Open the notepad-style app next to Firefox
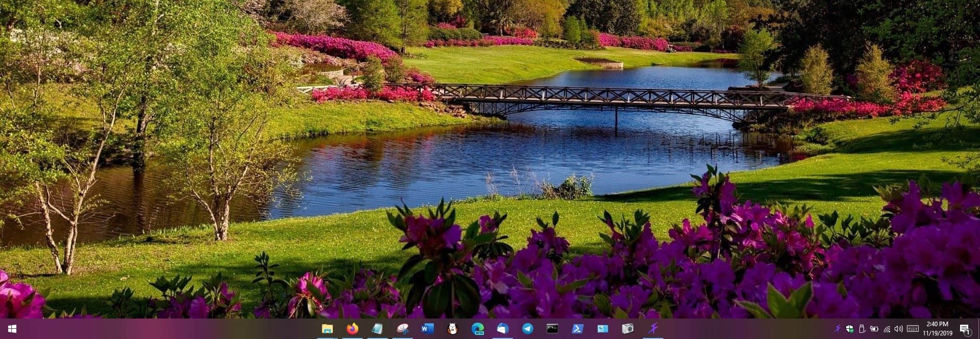Screen dimensions: 980x339 click(x=377, y=329)
